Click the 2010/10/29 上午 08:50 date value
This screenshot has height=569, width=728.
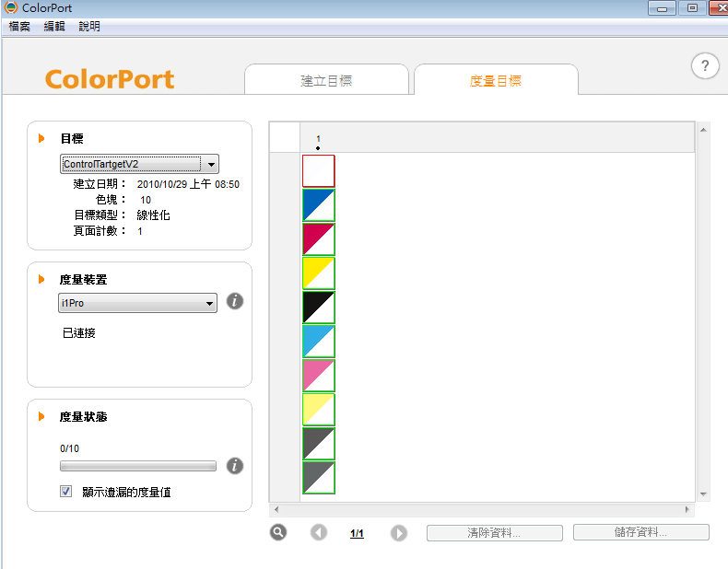(188, 184)
